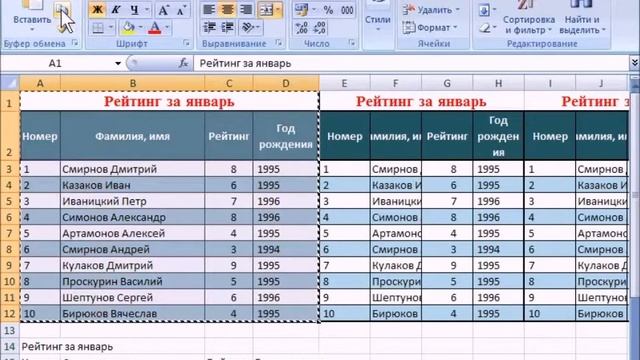The image size is (640, 360).
Task: Open the Name Box dropdown arrow
Action: (118, 63)
